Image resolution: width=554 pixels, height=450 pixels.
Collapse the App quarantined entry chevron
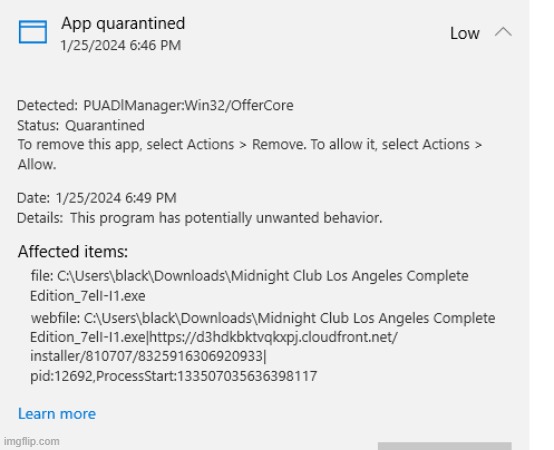503,32
